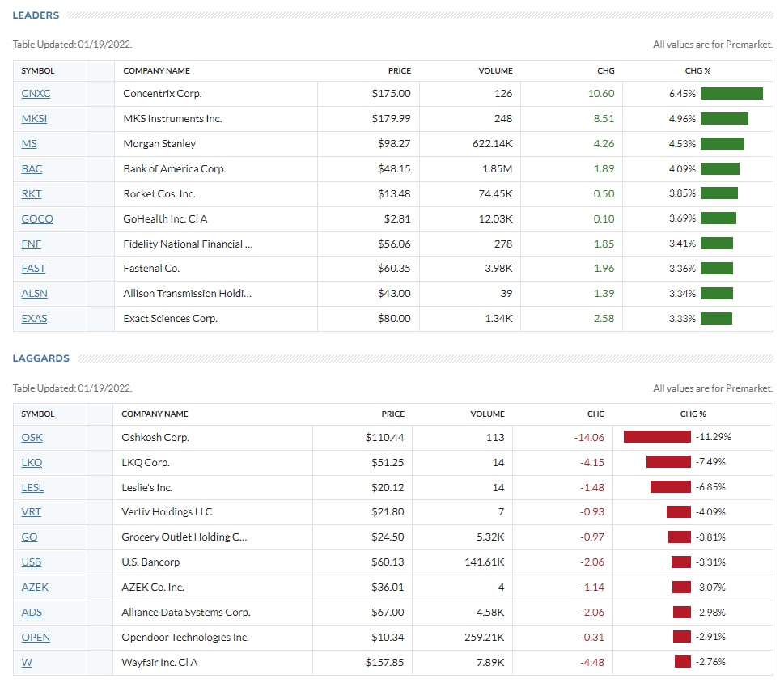Open the MS ticker link
The height and width of the screenshot is (683, 784).
click(29, 144)
